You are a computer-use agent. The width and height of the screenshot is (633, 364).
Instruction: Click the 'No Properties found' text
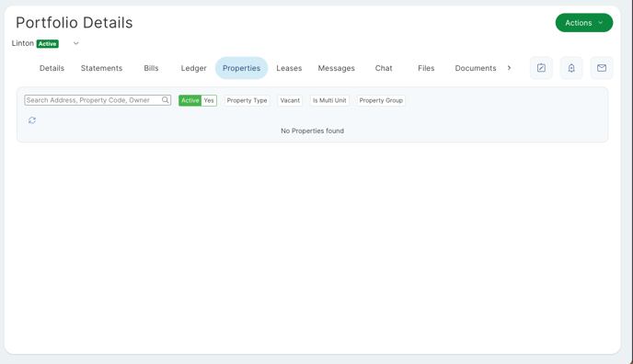[313, 131]
